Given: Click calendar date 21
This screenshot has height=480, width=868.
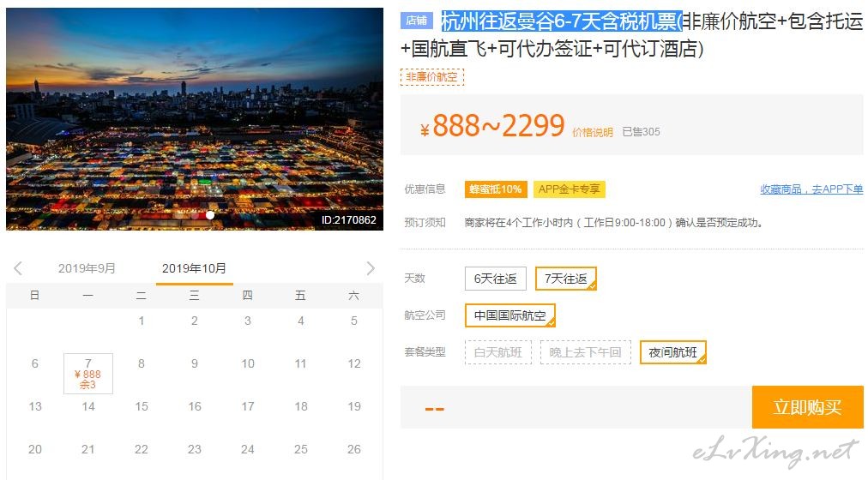Looking at the screenshot, I should click(88, 449).
